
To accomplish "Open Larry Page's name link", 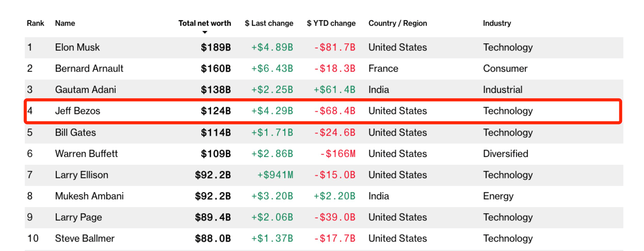I will coord(78,217).
